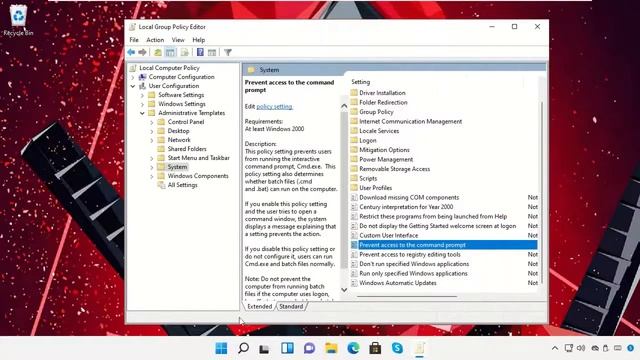The width and height of the screenshot is (640, 360).
Task: Click the Back arrow in the toolbar
Action: [x=131, y=52]
